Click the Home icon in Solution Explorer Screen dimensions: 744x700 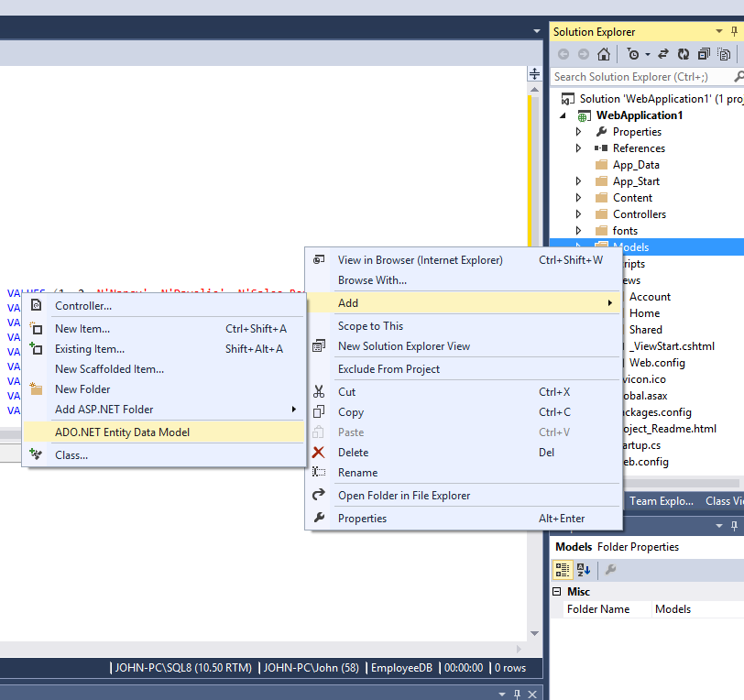pyautogui.click(x=603, y=54)
